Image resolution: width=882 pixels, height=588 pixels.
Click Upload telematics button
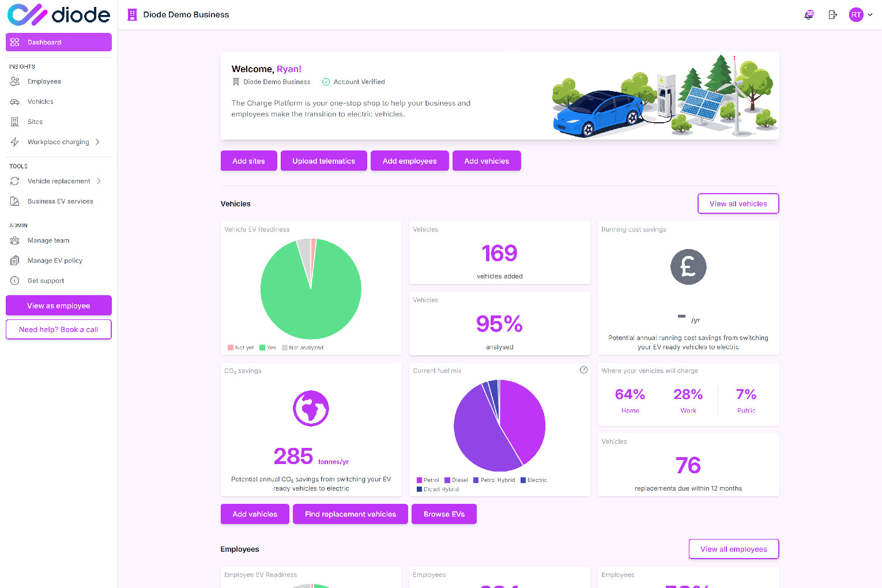coord(323,161)
